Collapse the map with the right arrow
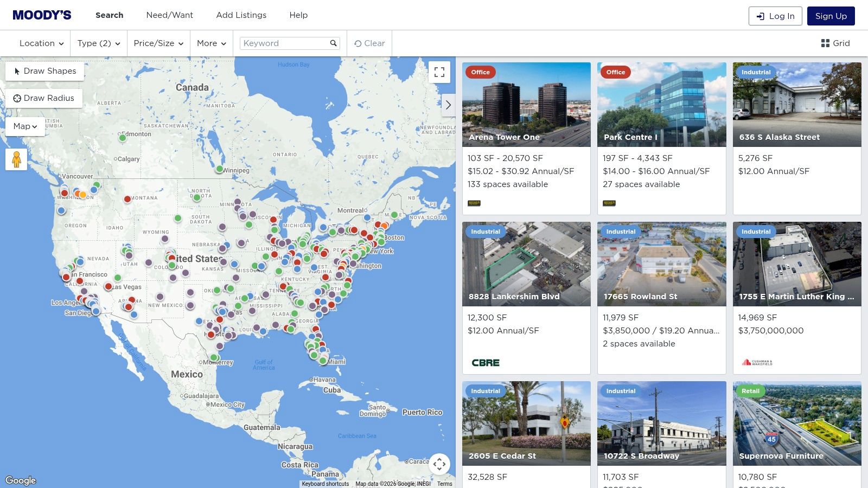The width and height of the screenshot is (868, 488). point(448,105)
